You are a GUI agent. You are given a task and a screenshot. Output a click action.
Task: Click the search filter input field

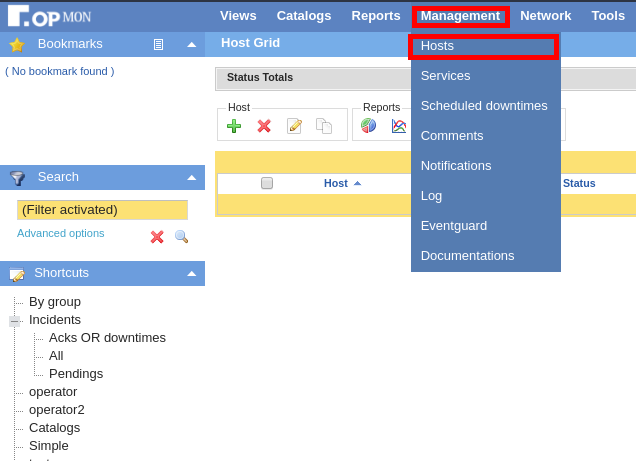click(102, 210)
